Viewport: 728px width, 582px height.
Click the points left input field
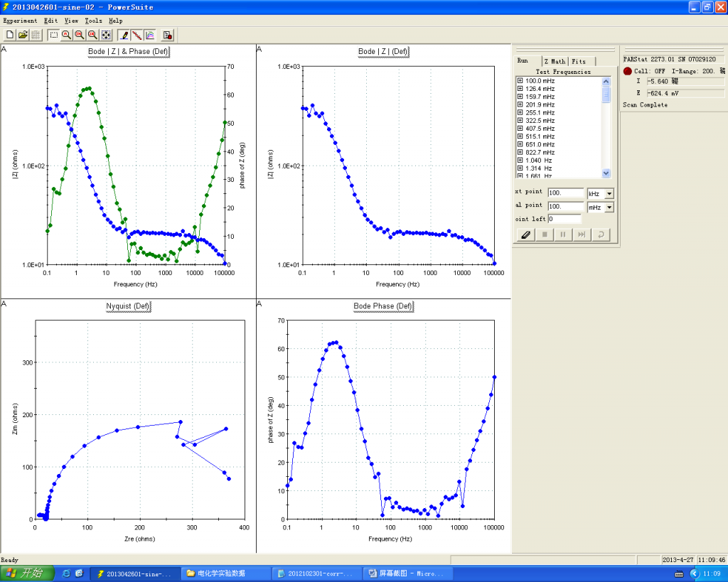564,219
